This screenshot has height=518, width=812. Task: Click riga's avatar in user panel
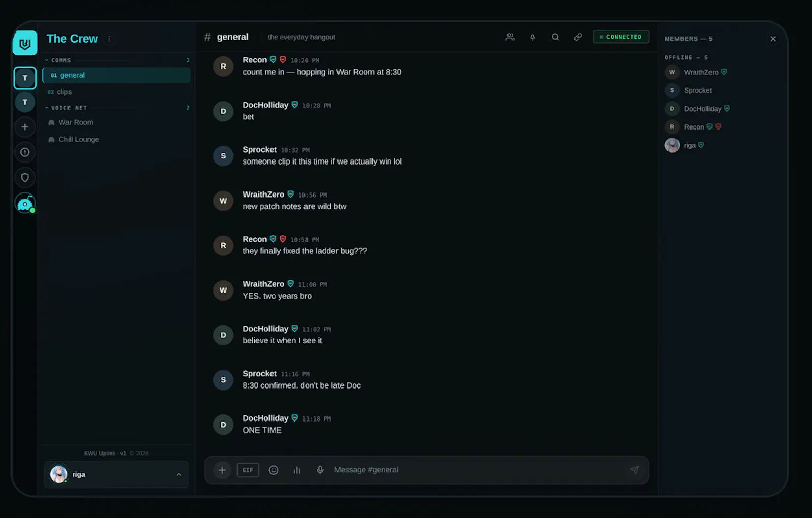[x=59, y=474]
